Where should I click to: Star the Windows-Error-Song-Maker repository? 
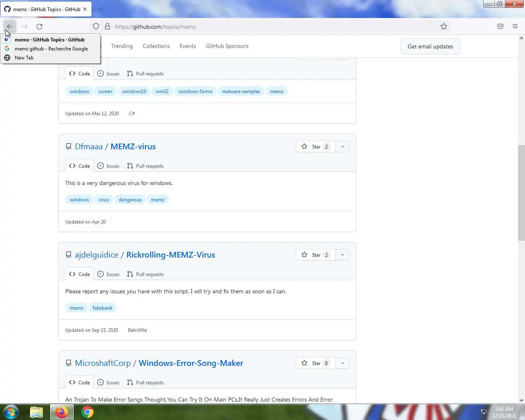tap(316, 363)
